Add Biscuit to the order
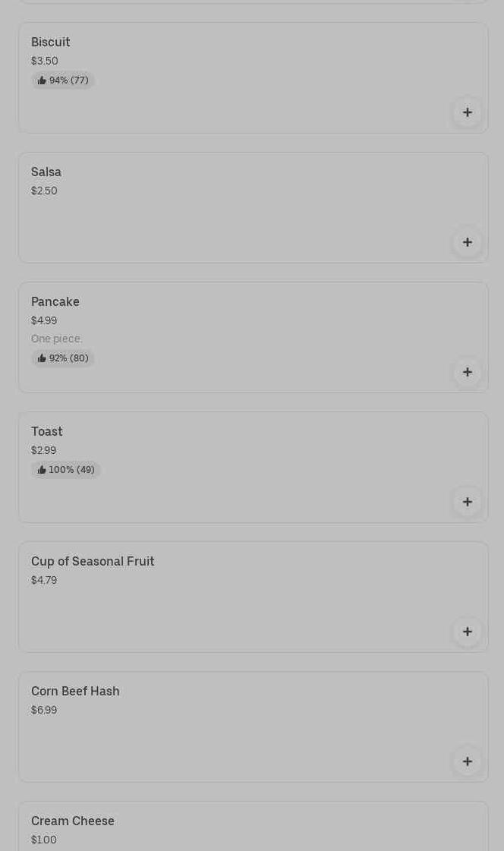The image size is (504, 851). (x=467, y=112)
